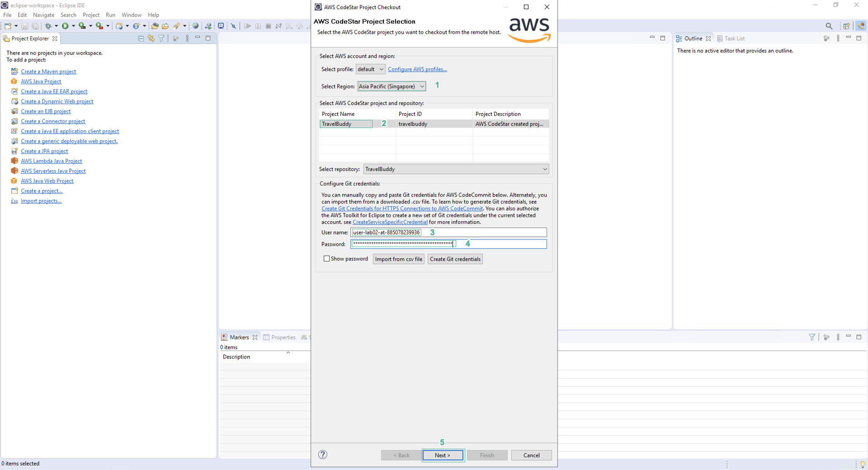Open the Search toolbar dropdown arrow
868x470 pixels.
tap(185, 26)
